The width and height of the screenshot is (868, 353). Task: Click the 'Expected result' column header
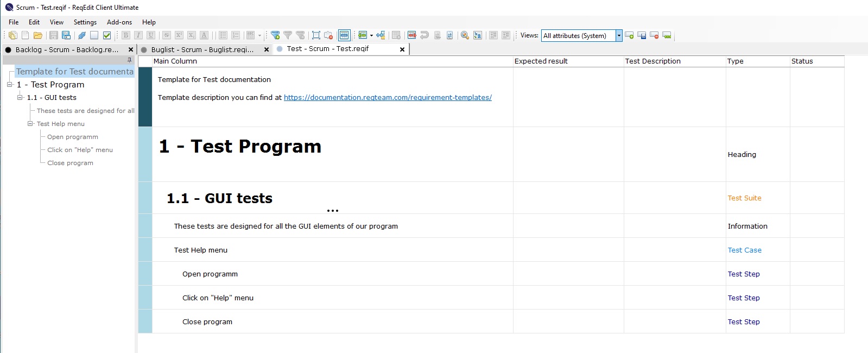tap(568, 61)
